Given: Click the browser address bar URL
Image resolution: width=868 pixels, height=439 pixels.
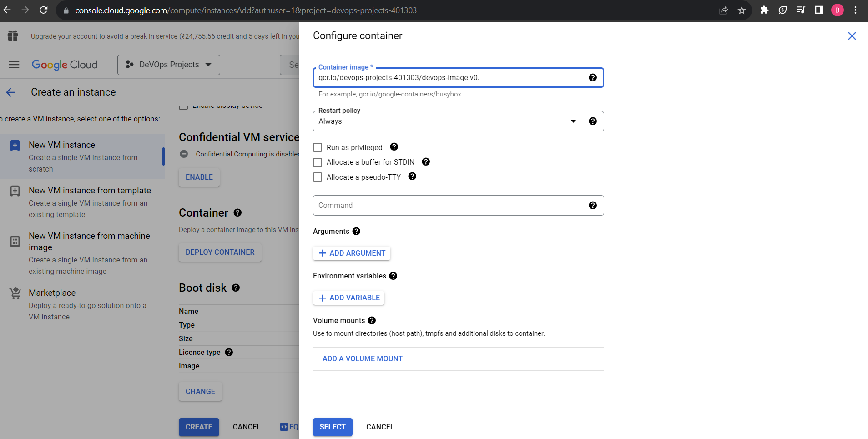Looking at the screenshot, I should 246,10.
